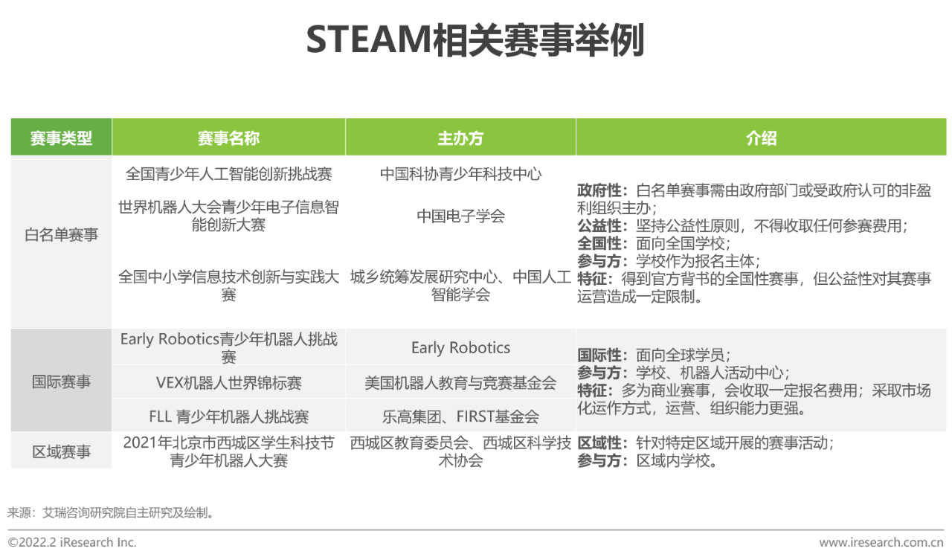
Task: Click 参与方：区域内学校 line
Action: [648, 461]
